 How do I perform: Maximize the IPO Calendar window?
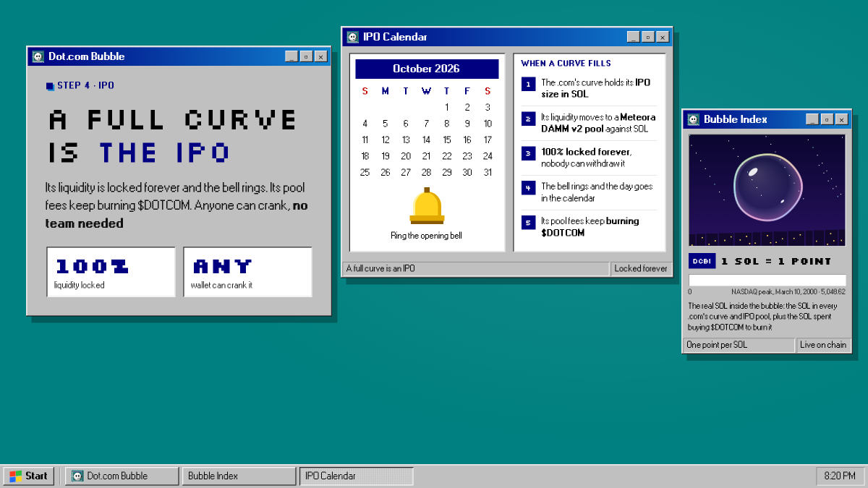(x=648, y=37)
